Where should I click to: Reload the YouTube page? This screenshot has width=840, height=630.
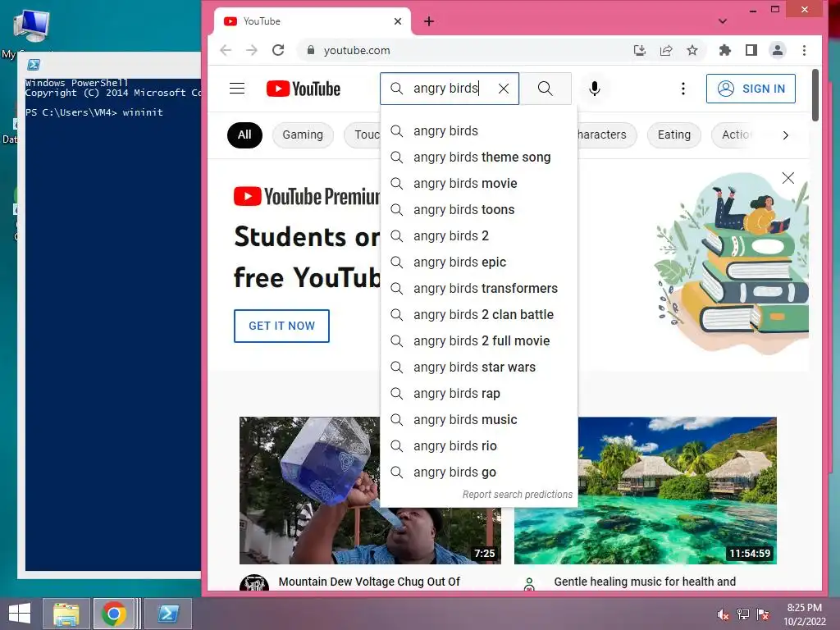pyautogui.click(x=278, y=50)
